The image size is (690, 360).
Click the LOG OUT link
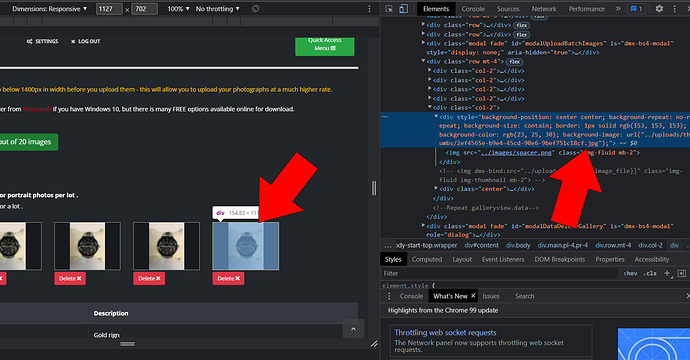(x=86, y=41)
